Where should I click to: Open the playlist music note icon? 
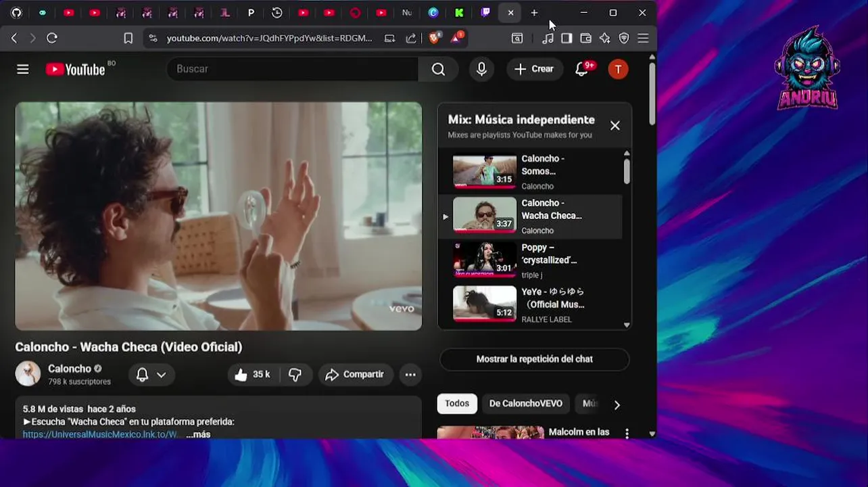coord(548,38)
